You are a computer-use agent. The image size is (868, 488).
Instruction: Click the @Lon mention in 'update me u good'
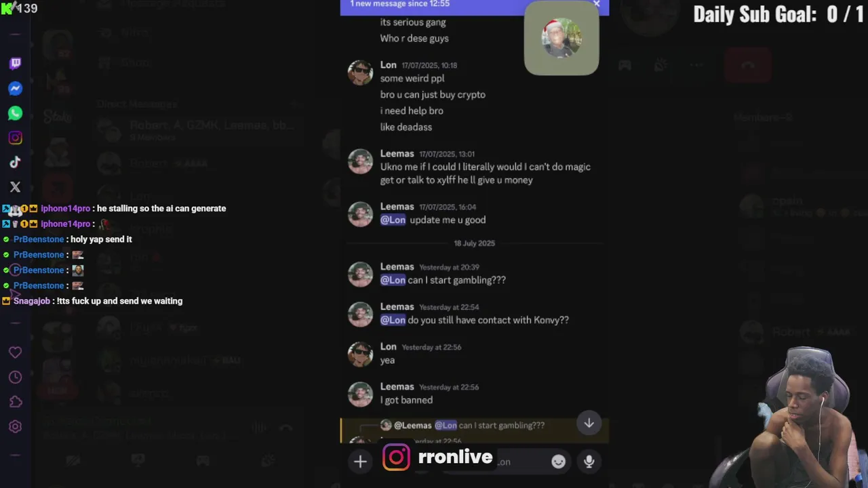(393, 220)
